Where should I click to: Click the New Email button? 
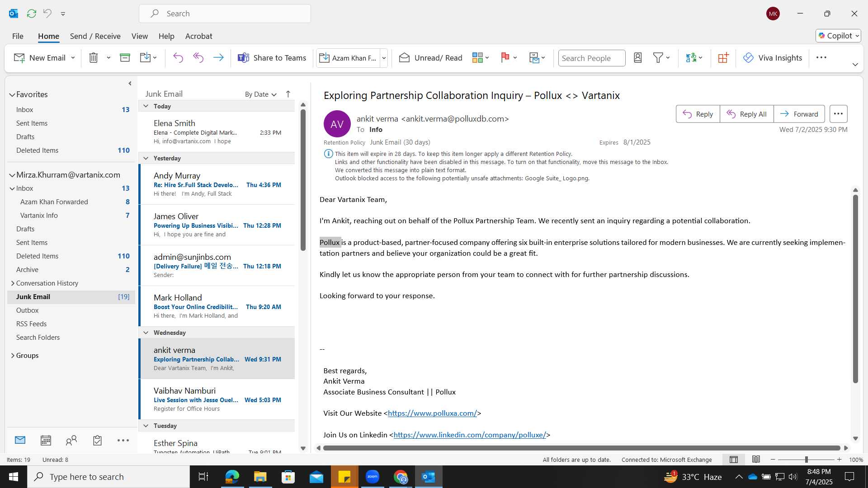39,58
